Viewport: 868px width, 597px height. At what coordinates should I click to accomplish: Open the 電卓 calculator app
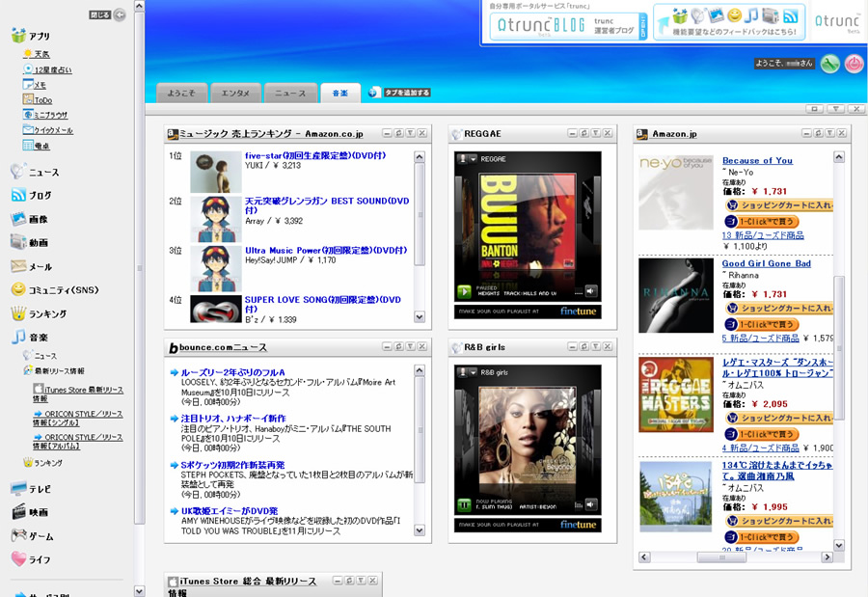coord(36,146)
